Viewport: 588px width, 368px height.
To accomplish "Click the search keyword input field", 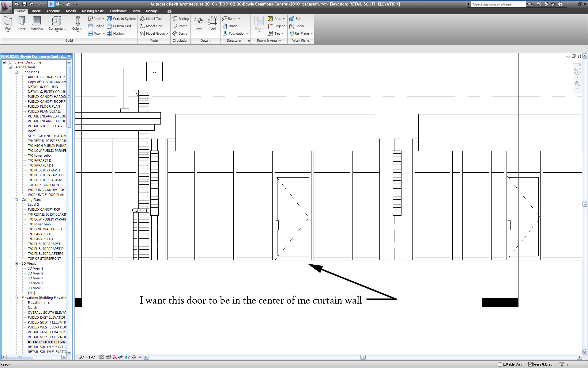I will [x=497, y=4].
